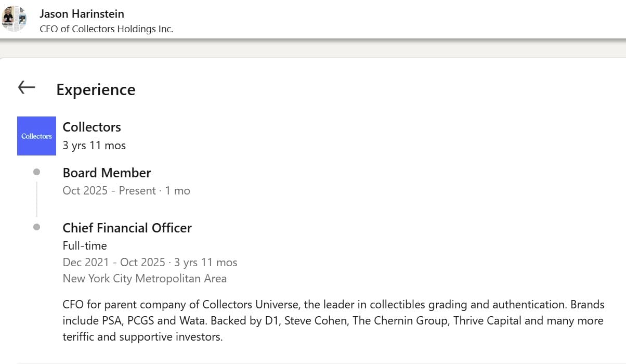Open the Collectors company name link
The image size is (626, 364).
[92, 127]
